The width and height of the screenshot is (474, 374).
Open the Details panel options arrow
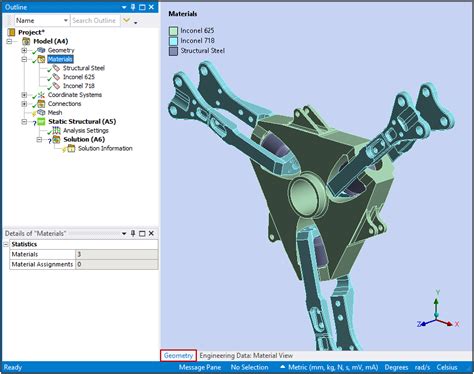[124, 233]
